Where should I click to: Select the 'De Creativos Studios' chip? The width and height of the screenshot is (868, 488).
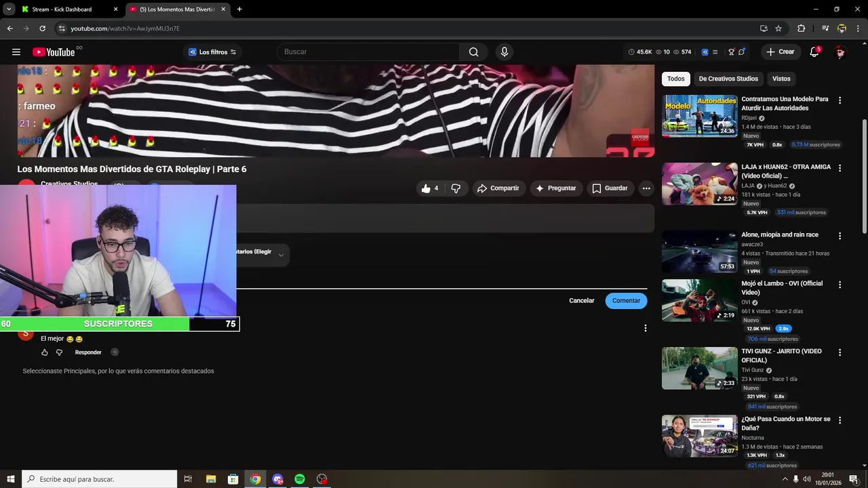(728, 79)
